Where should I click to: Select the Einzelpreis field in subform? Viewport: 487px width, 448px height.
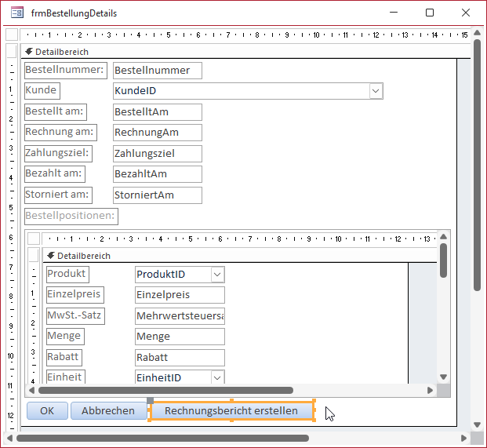click(180, 295)
